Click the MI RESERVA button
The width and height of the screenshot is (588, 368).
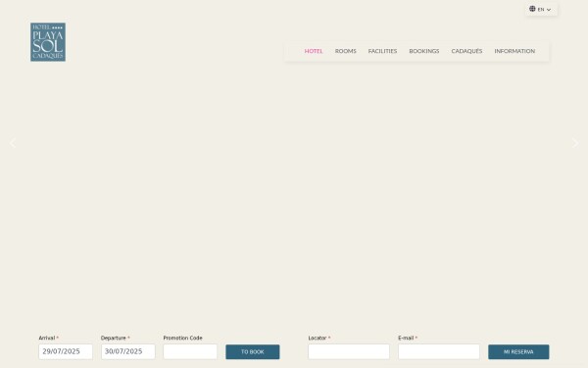[x=518, y=352]
